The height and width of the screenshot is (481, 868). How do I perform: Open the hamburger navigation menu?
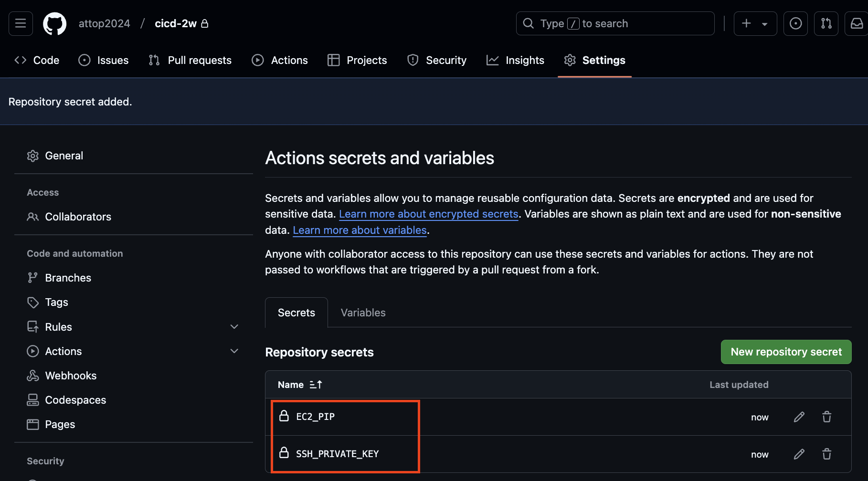coord(21,23)
